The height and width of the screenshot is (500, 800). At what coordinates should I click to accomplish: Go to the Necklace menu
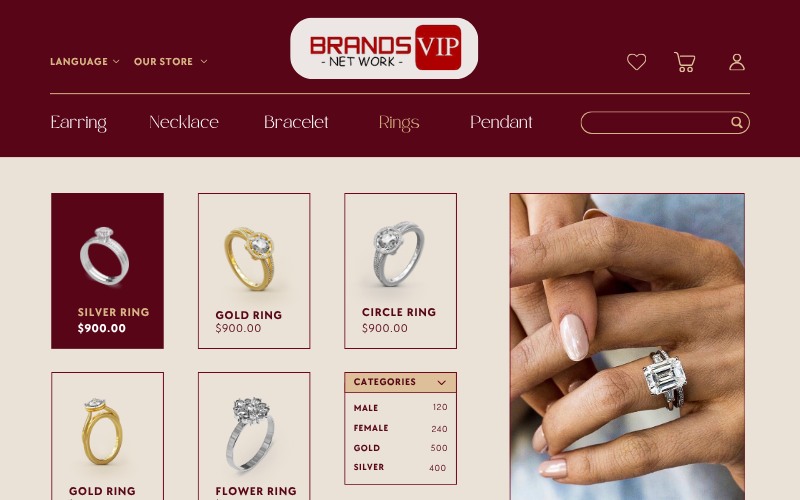click(184, 122)
